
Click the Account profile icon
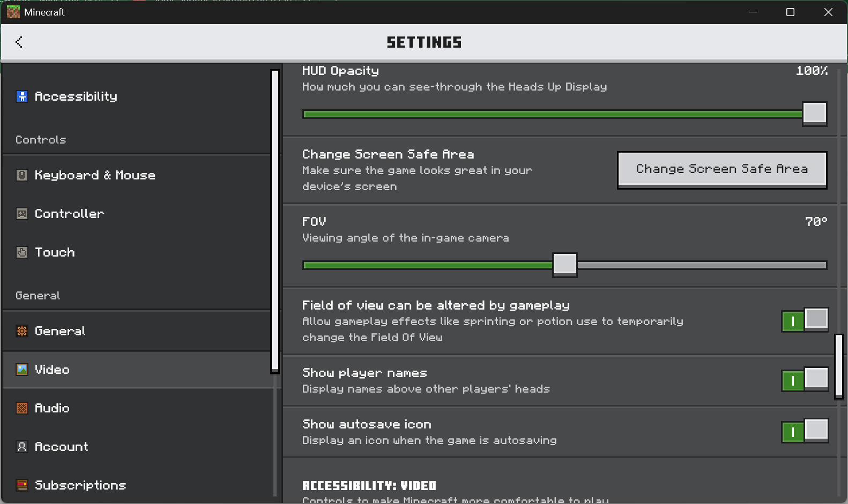pos(22,447)
